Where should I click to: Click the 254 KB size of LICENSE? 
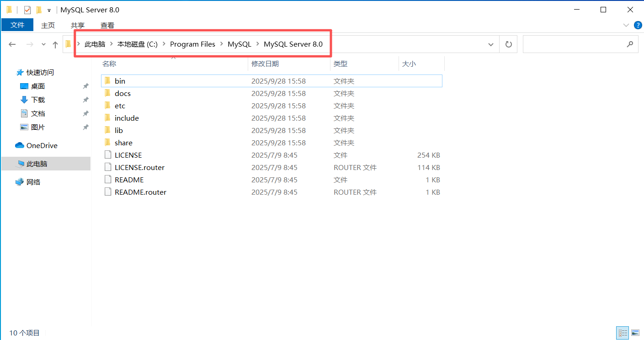tap(429, 155)
